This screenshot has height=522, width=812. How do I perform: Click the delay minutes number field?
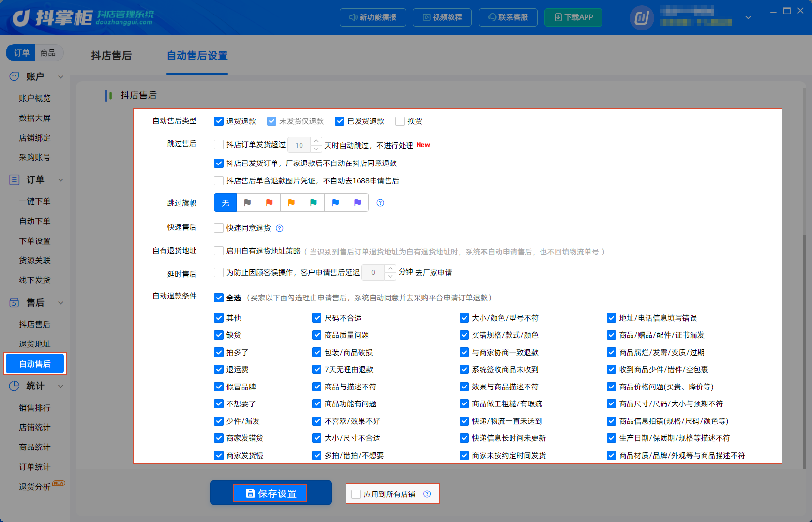[x=374, y=272]
